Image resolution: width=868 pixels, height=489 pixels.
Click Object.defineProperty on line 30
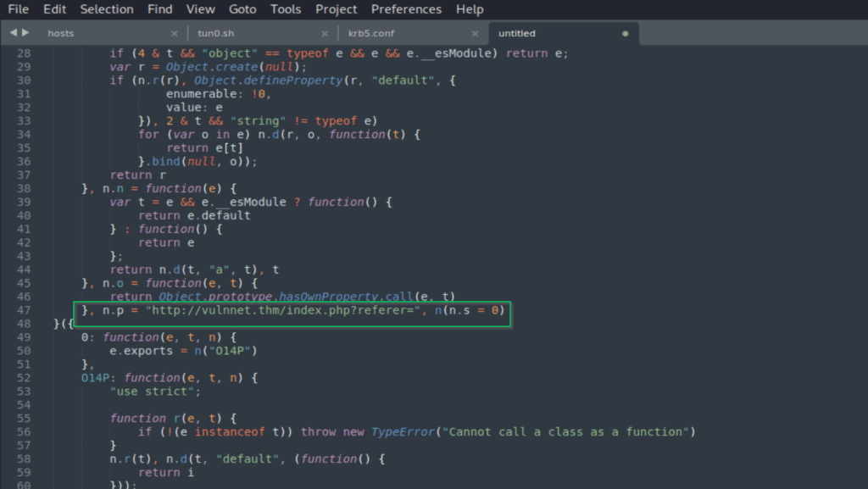(x=269, y=81)
